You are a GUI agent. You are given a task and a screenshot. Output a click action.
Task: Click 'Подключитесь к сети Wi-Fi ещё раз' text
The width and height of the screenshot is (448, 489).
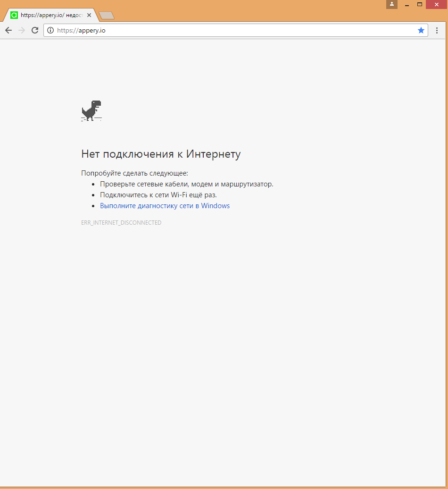(x=158, y=195)
